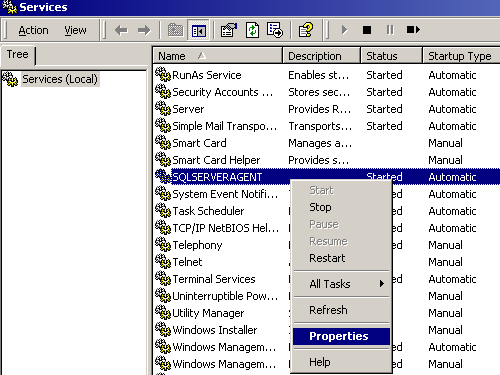
Task: Click the Utility Manager gear icon
Action: [163, 312]
